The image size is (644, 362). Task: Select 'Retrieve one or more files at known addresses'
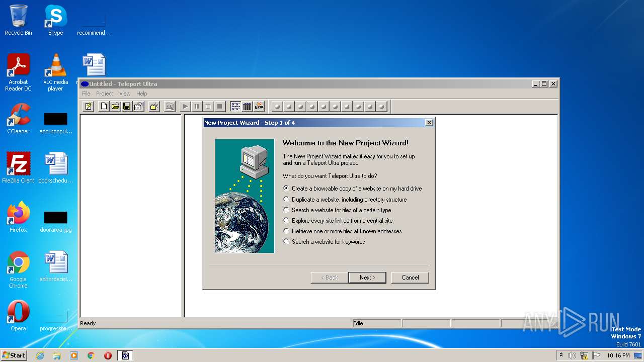coord(343,231)
